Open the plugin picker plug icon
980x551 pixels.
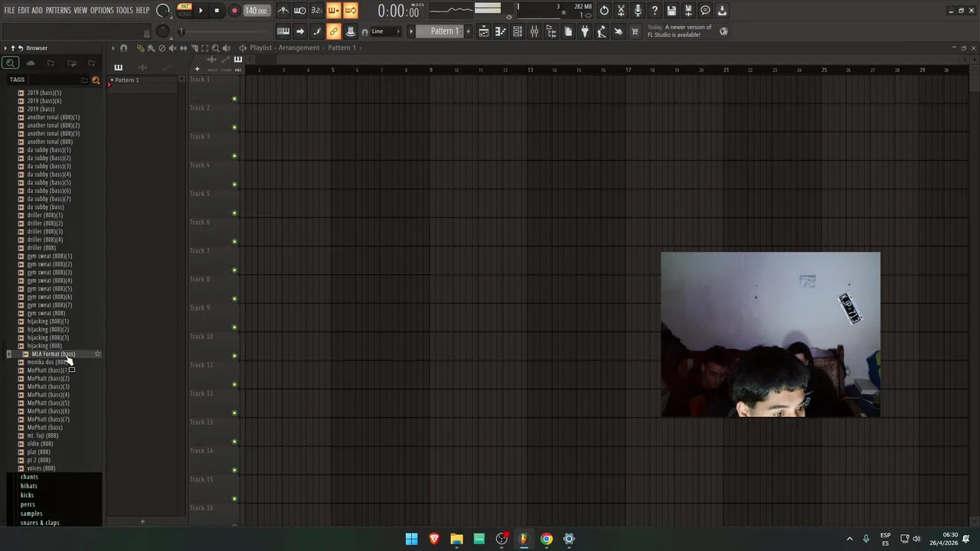(585, 31)
